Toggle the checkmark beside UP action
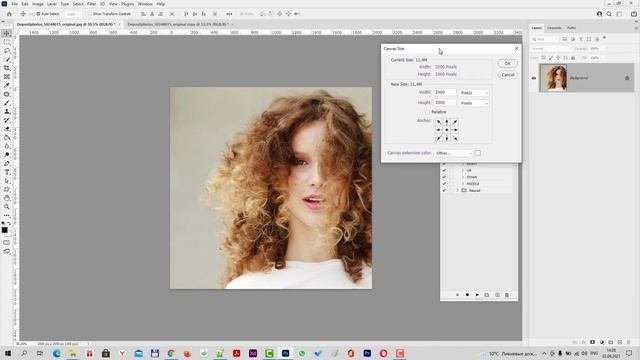Image resolution: width=640 pixels, height=360 pixels. coord(444,170)
